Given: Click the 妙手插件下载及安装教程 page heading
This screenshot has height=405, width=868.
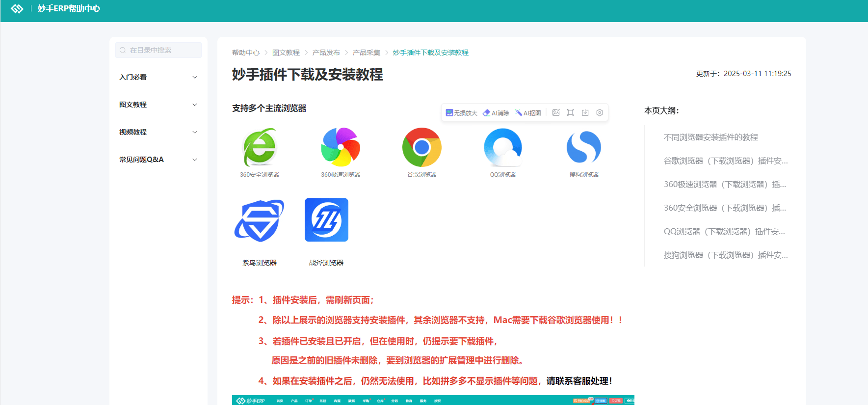Looking at the screenshot, I should tap(308, 75).
